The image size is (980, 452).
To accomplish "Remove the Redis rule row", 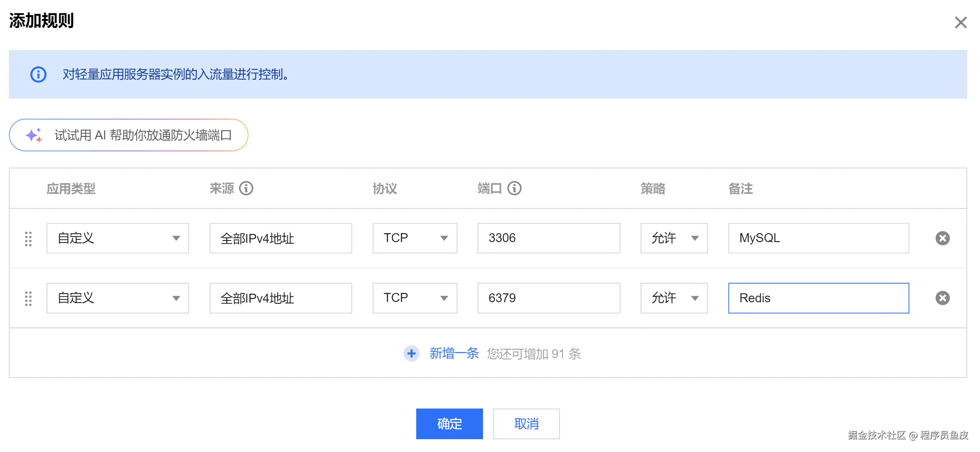I will 942,298.
